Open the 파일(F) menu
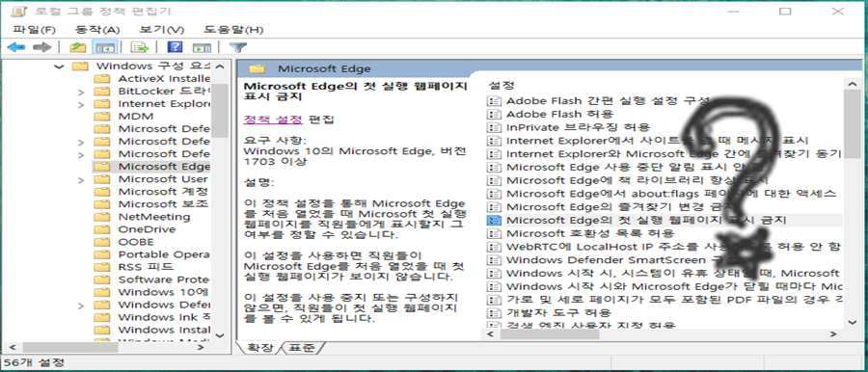Screen dimensions: 868x372 (35, 29)
